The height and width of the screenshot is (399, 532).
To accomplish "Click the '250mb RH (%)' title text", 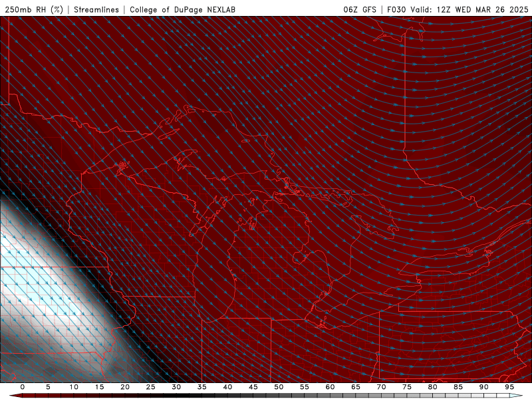I will pos(35,9).
